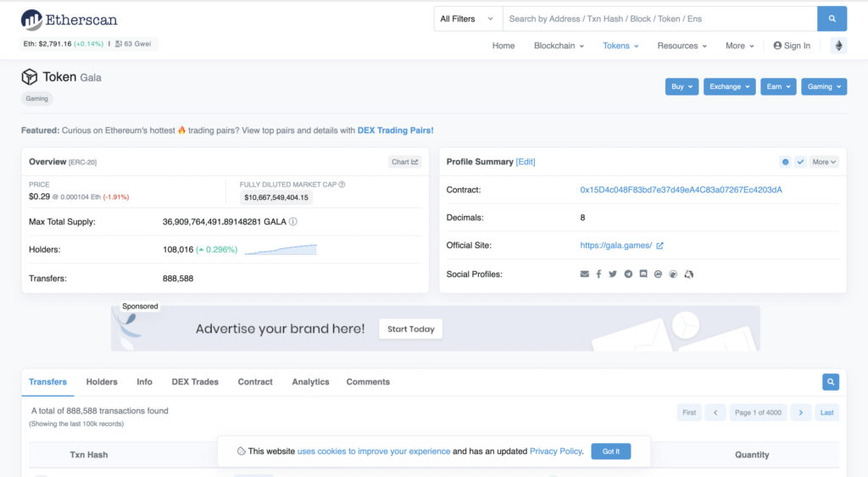Click the gas pump 63 Gwei indicator

[133, 44]
